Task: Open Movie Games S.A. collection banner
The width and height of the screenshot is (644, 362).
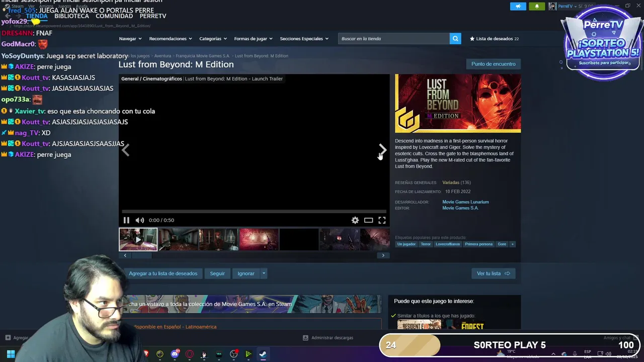Action: click(x=250, y=304)
